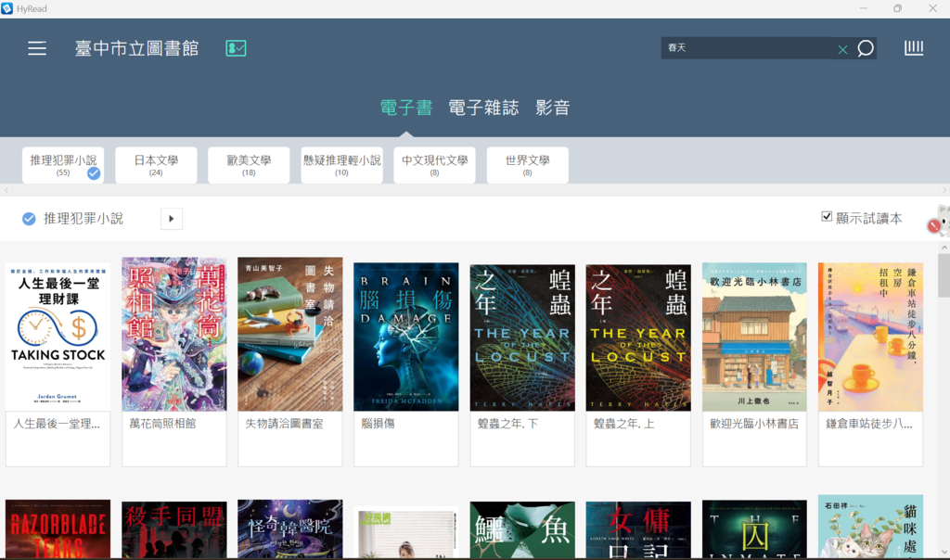Open the 失物請洽圖書室 book cover
This screenshot has height=560, width=950.
pyautogui.click(x=290, y=334)
